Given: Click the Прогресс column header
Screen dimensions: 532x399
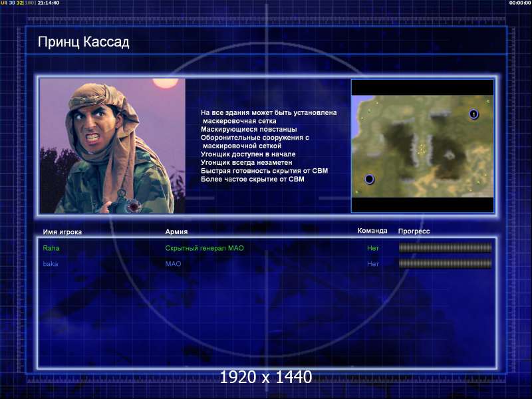Looking at the screenshot, I should 414,231.
